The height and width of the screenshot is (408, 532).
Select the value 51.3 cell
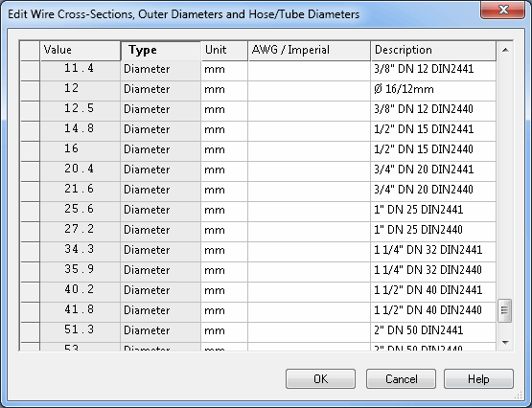coord(81,331)
